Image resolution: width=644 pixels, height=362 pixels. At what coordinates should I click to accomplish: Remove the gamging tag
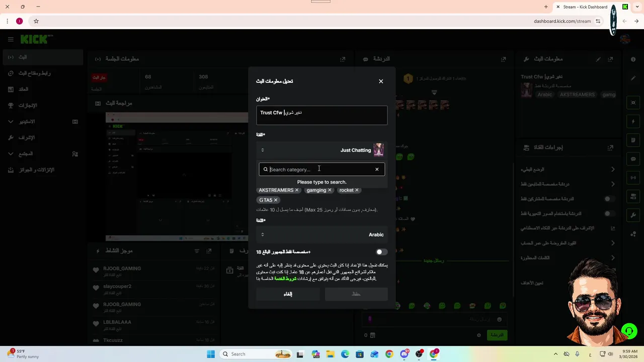[330, 190]
